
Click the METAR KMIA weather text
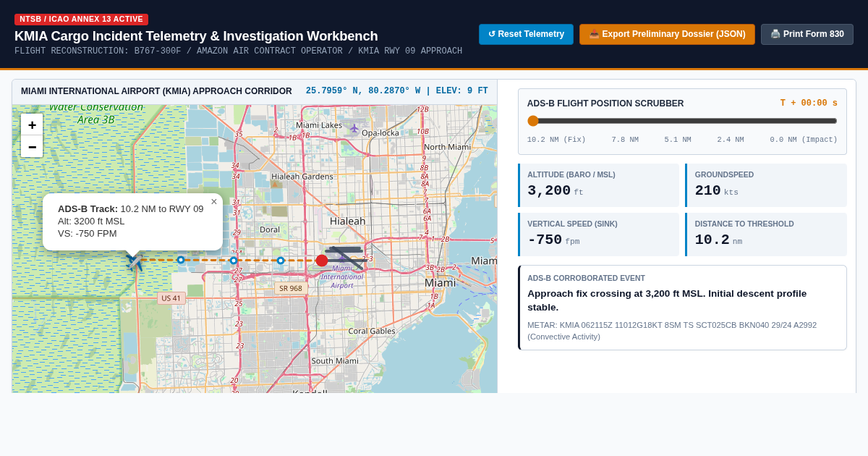coord(672,331)
